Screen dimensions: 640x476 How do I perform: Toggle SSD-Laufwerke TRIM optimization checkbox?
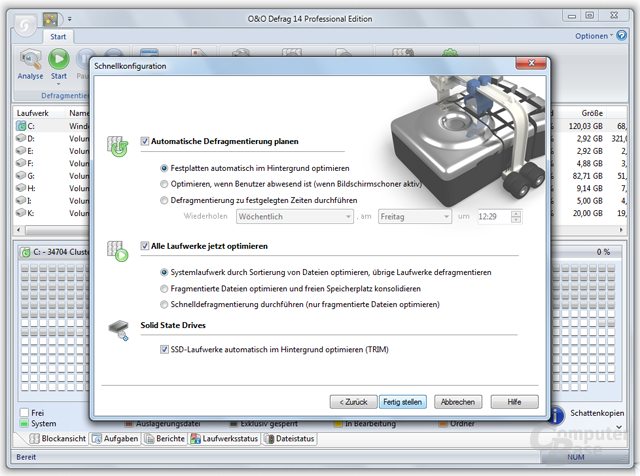coord(164,349)
